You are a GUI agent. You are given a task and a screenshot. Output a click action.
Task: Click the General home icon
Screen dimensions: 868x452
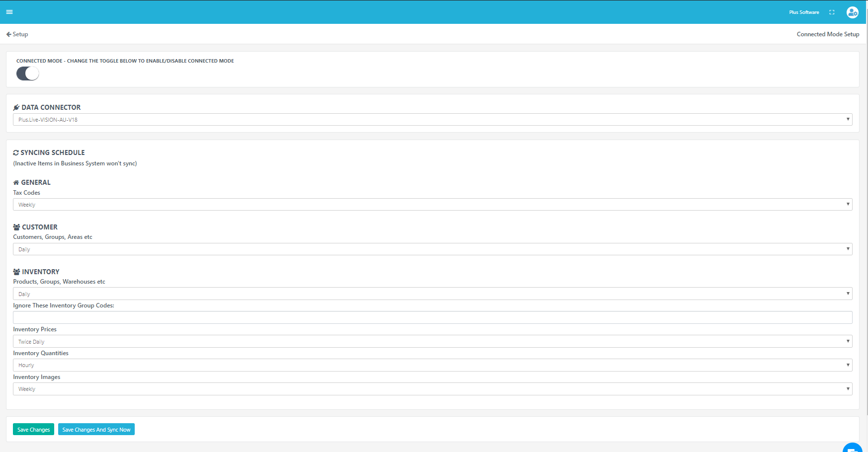click(x=16, y=182)
